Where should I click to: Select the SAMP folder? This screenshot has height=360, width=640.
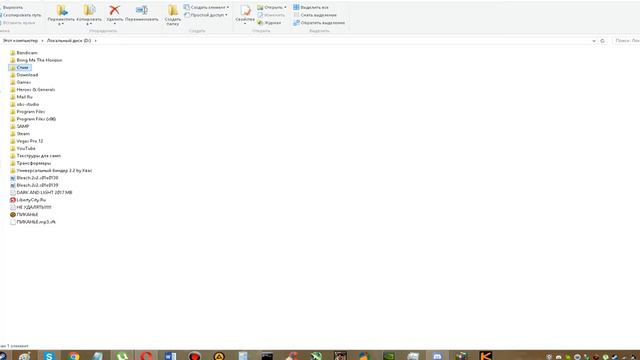20,126
